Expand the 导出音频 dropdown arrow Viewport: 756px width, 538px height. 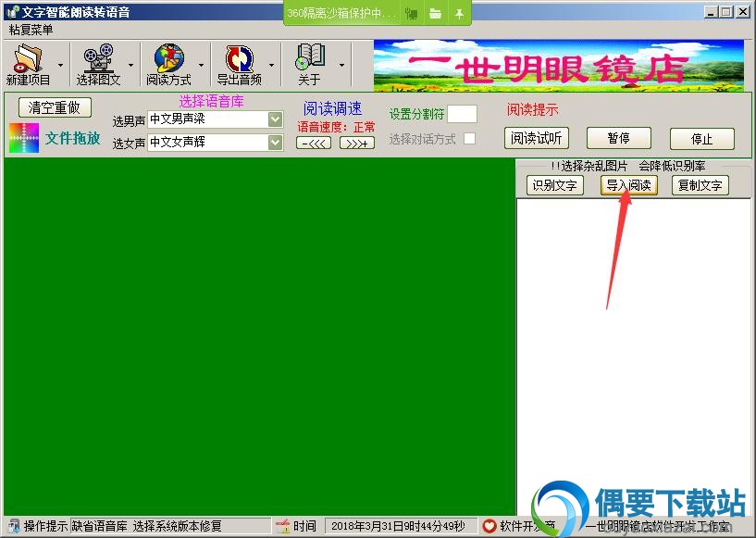[271, 65]
